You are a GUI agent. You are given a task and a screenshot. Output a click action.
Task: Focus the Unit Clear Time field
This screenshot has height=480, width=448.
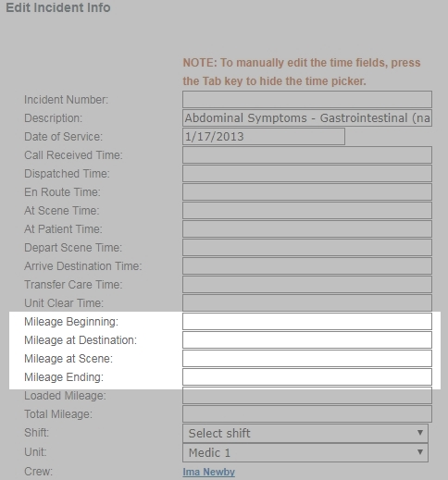click(307, 302)
